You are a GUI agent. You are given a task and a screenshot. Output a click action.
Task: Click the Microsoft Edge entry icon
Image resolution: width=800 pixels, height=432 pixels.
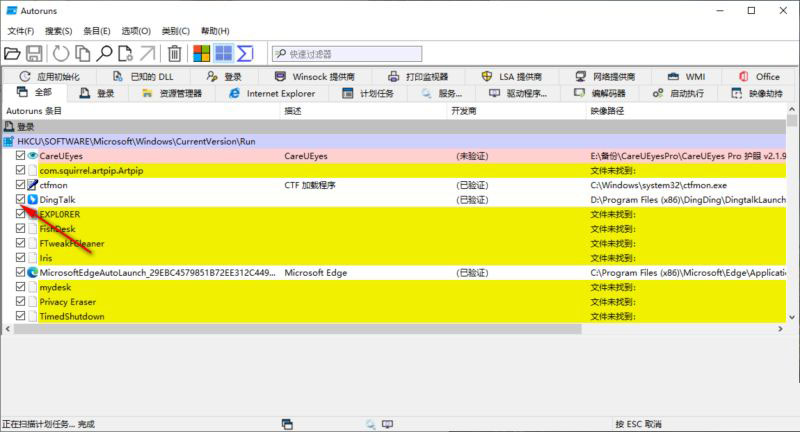coord(33,272)
